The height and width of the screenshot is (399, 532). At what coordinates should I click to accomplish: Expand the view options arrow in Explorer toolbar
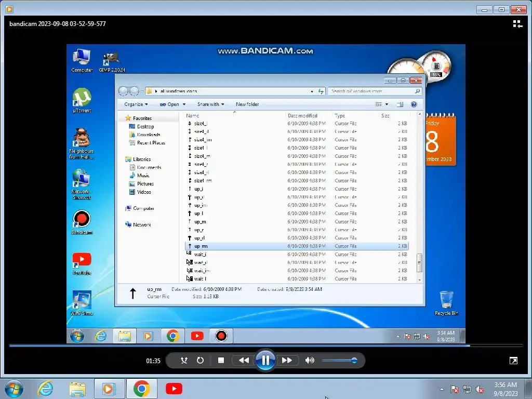tap(387, 104)
